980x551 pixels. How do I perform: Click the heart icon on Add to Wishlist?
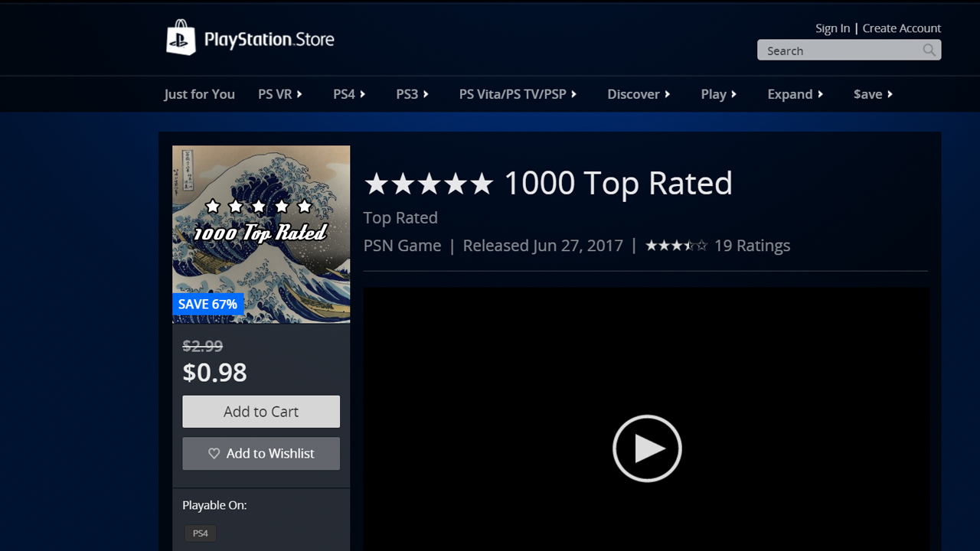[x=214, y=454]
